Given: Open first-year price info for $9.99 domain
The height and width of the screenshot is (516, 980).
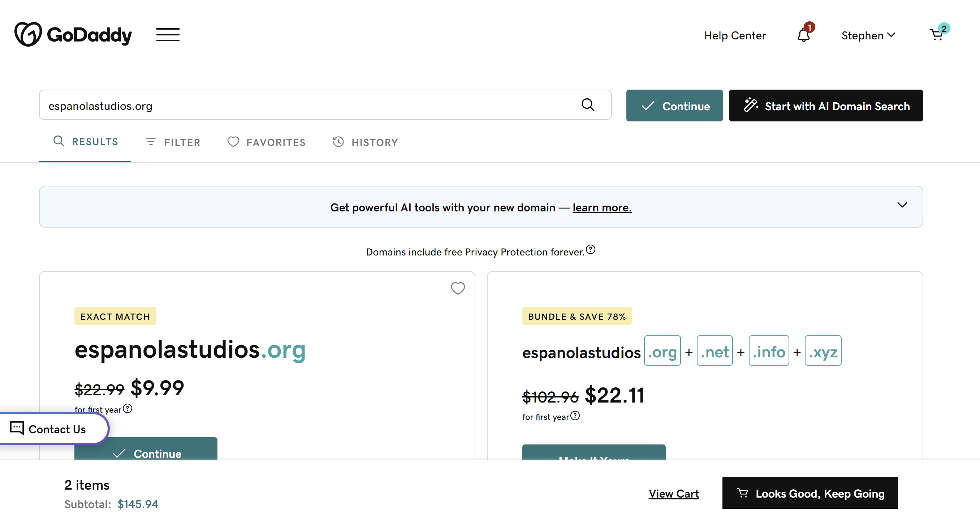Looking at the screenshot, I should (128, 408).
